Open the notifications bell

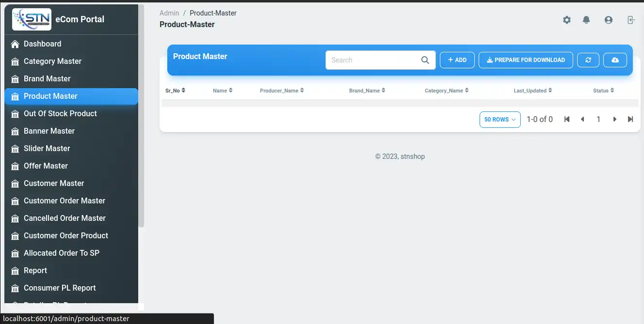(586, 20)
